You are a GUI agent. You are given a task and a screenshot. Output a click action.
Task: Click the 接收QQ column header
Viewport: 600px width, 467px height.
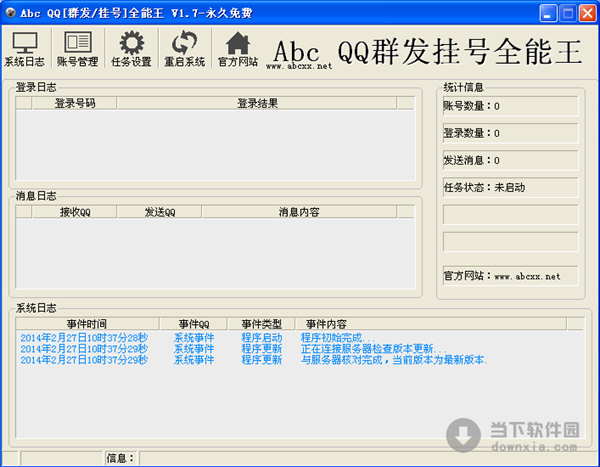coord(75,212)
